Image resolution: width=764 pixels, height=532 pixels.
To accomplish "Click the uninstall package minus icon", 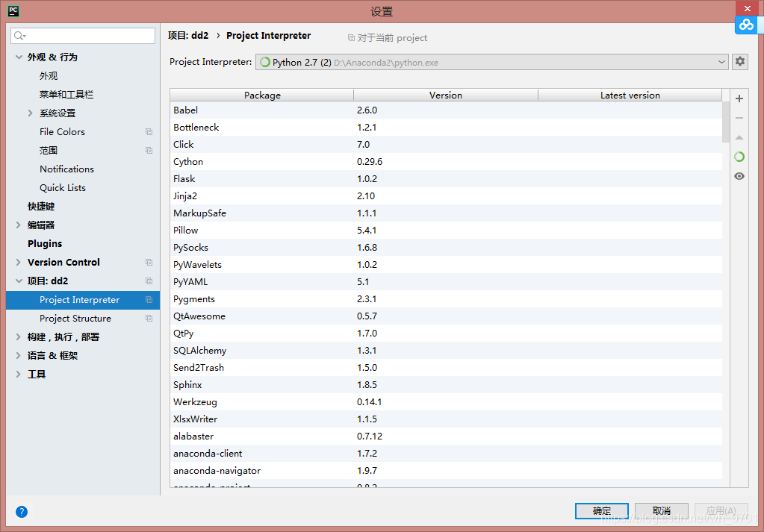I will pos(739,119).
